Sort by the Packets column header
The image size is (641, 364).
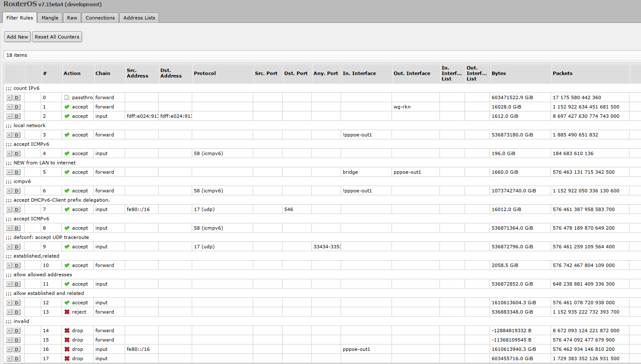tap(590, 73)
